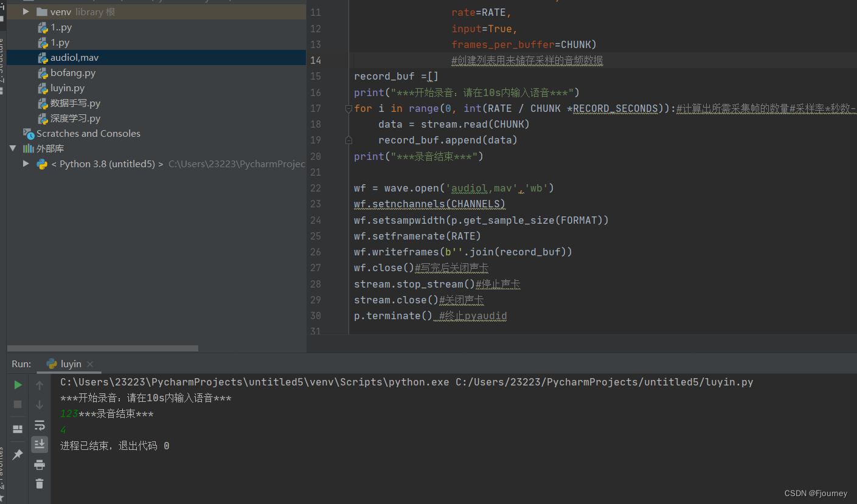Collapse the for loop fold marker at line 17
The image size is (857, 504).
tap(349, 108)
